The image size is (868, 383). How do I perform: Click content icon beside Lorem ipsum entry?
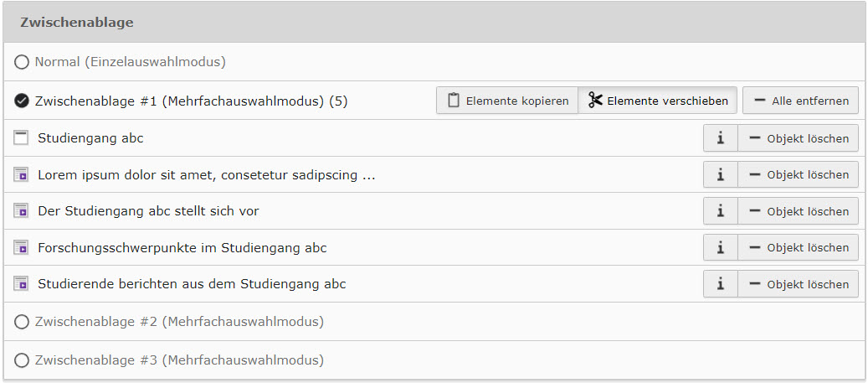point(22,174)
